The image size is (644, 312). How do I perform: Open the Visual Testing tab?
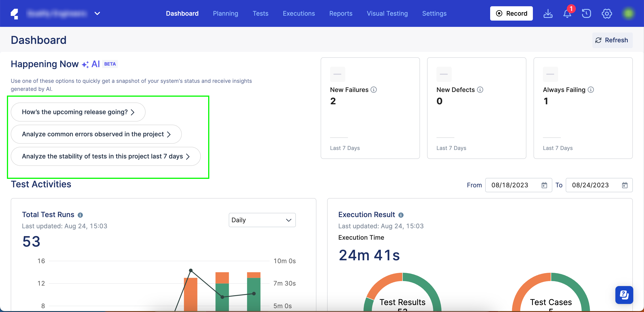click(387, 13)
